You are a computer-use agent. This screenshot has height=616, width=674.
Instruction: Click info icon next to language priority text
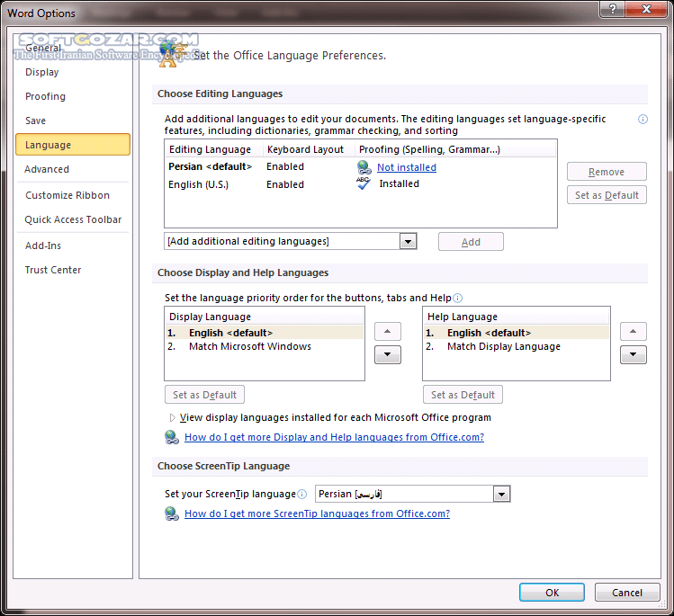point(457,298)
